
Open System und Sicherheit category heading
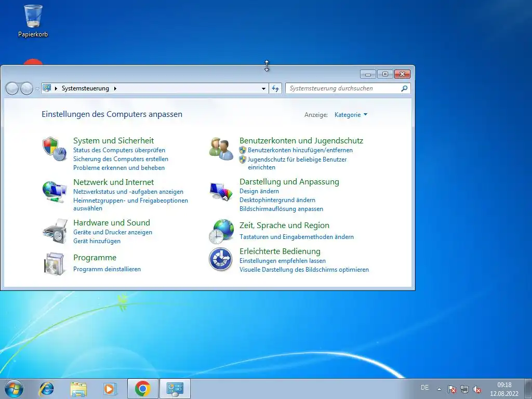pos(113,140)
